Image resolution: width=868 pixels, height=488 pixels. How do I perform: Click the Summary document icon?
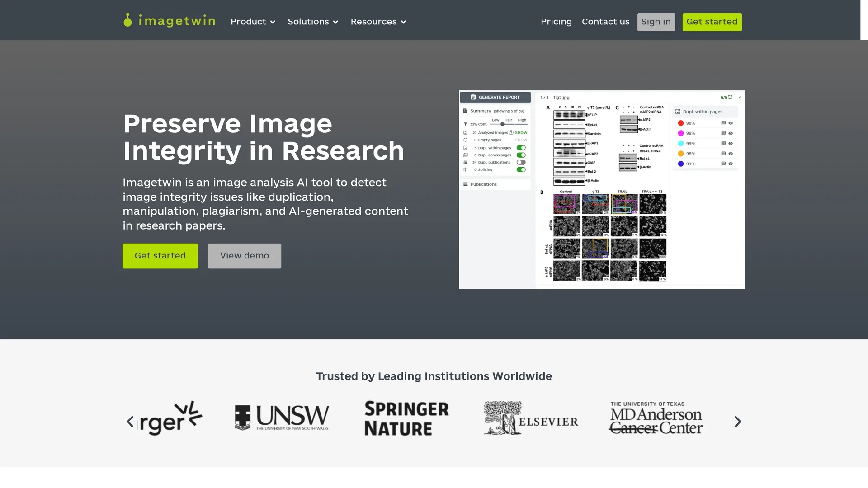[465, 111]
